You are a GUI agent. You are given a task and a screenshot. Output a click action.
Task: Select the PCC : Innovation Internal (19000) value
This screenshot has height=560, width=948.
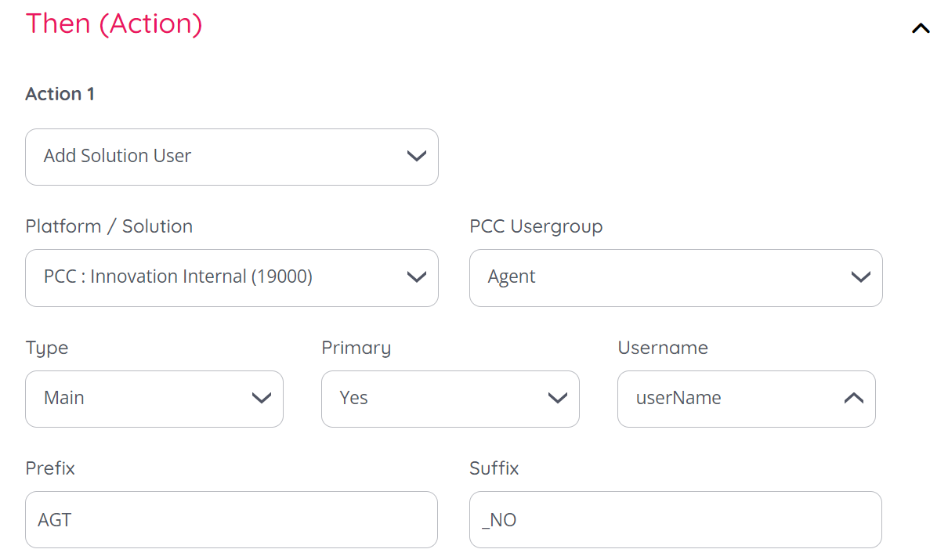click(x=178, y=277)
